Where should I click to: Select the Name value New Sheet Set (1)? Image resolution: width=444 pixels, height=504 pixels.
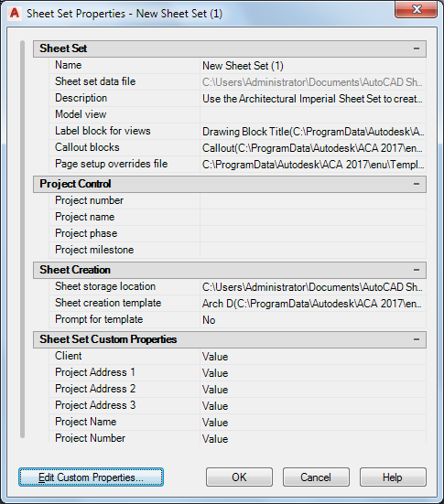click(313, 66)
